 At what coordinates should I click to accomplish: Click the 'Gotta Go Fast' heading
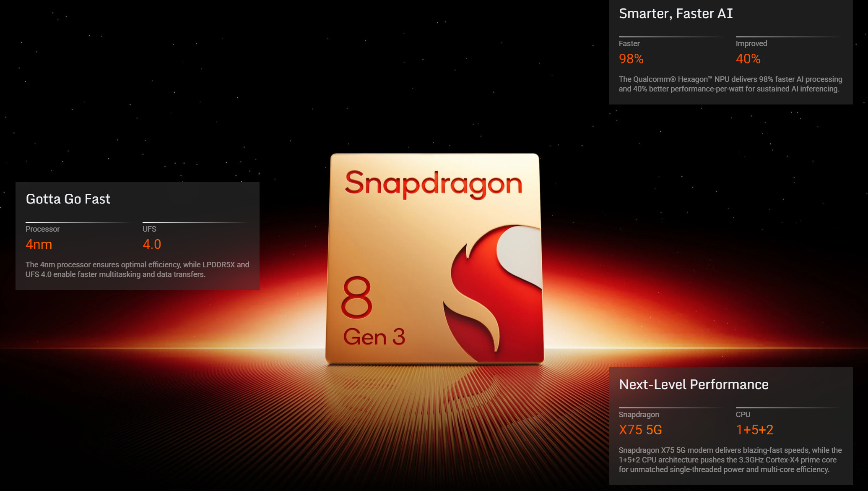68,199
